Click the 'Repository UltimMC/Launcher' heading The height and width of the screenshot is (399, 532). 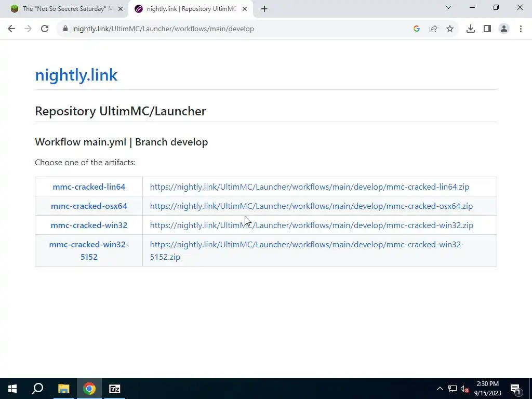[x=121, y=111]
